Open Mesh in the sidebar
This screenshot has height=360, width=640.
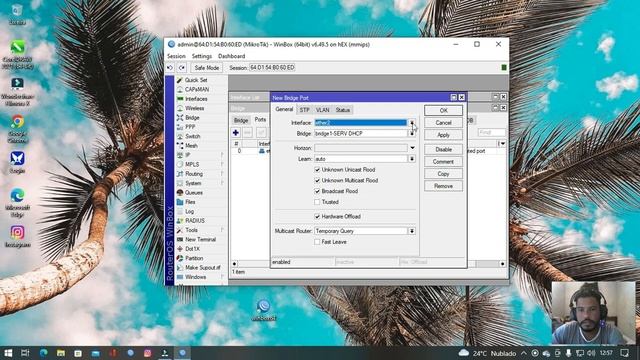[x=191, y=146]
